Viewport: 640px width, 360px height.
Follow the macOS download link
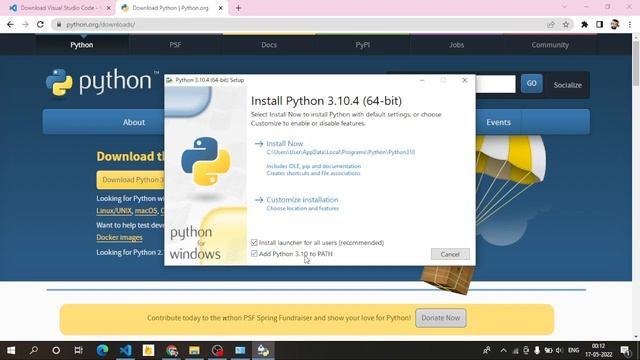146,211
